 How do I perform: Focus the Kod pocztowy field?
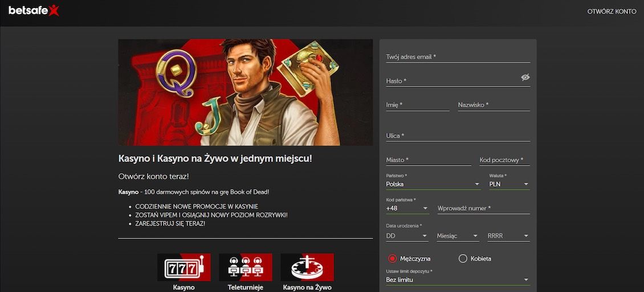pyautogui.click(x=505, y=159)
